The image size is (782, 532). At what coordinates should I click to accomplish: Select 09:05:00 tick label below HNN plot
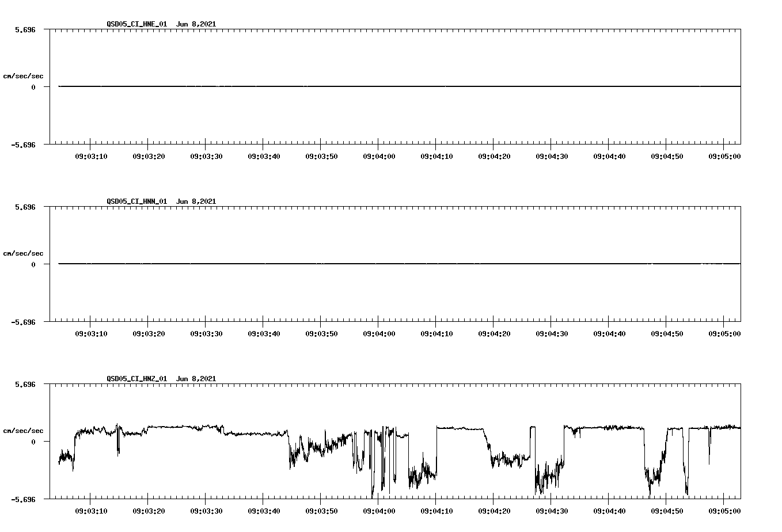coord(724,334)
